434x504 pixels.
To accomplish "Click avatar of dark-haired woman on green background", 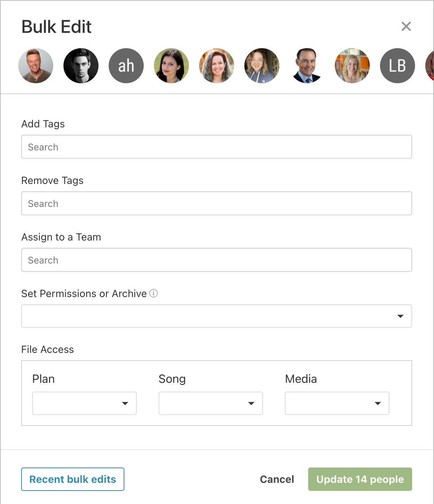I will coord(171,66).
